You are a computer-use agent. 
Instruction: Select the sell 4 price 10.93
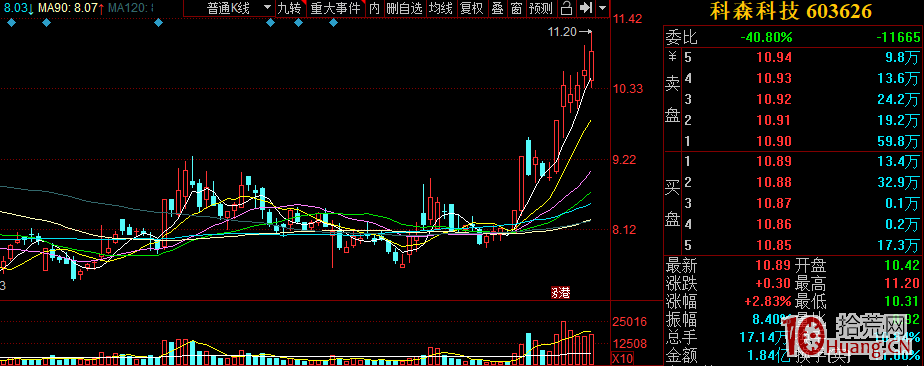click(x=774, y=78)
